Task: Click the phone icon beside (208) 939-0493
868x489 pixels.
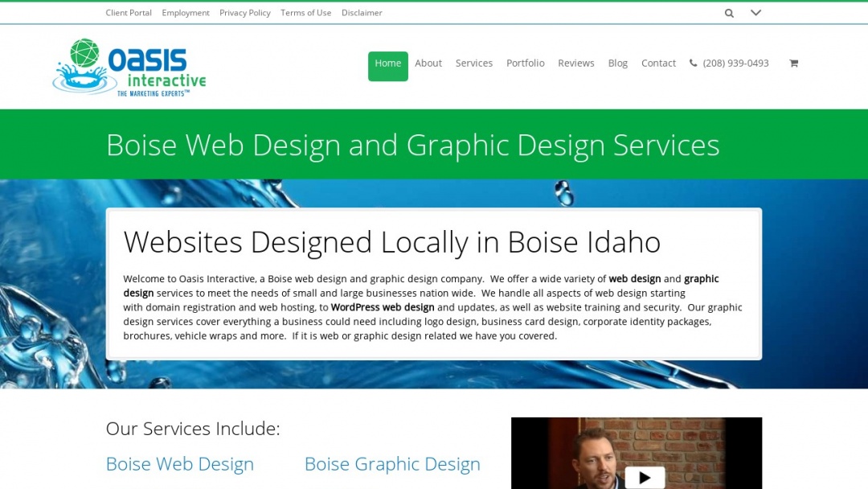Action: pos(693,63)
